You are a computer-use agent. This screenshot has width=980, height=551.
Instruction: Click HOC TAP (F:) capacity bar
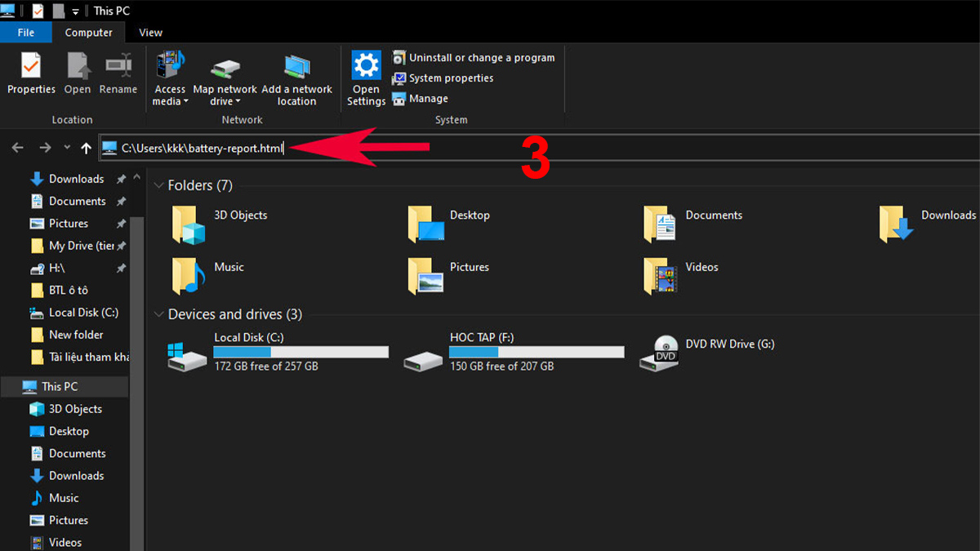pyautogui.click(x=537, y=352)
